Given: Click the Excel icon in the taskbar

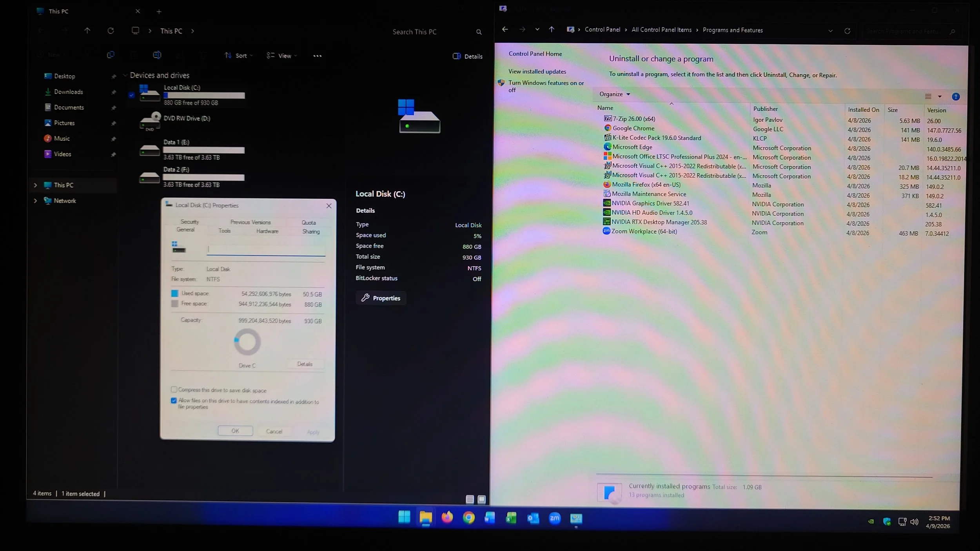Looking at the screenshot, I should point(511,518).
